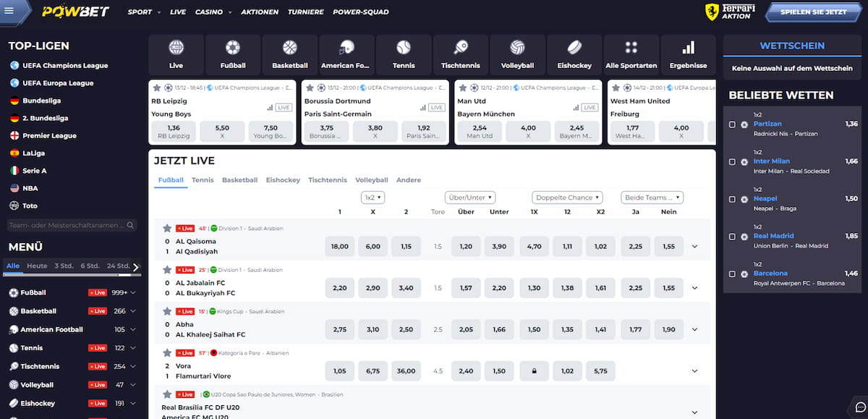Tick the Partizan bet checkbox
Viewport: 868px width, 419px height.
click(x=732, y=124)
